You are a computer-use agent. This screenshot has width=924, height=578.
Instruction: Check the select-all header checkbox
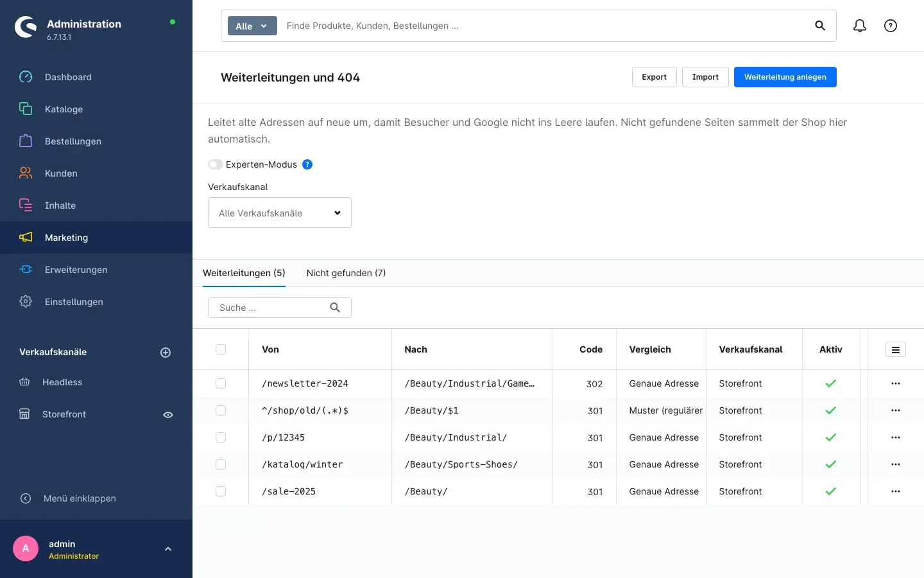point(221,349)
